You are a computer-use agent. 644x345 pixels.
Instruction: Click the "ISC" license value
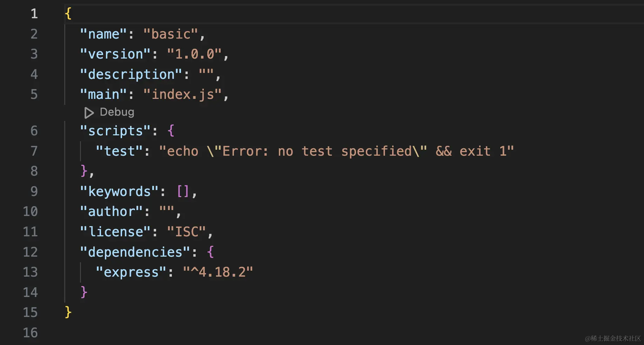[x=187, y=232]
